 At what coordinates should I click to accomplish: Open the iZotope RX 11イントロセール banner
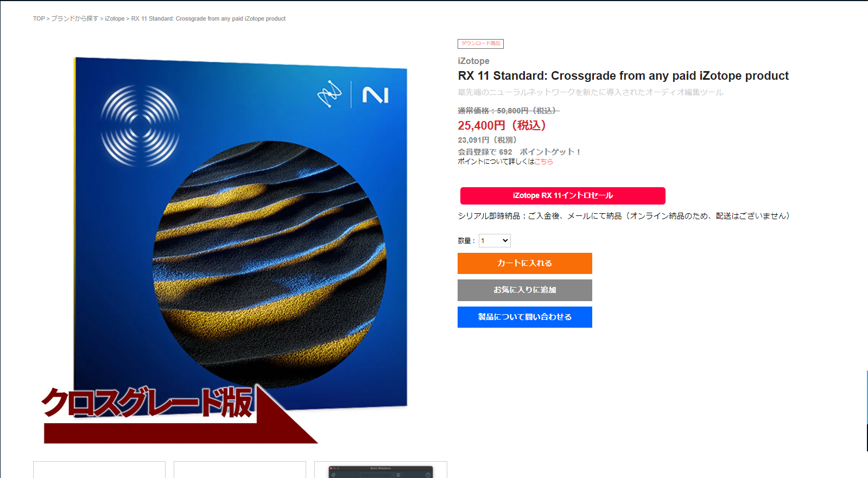[563, 196]
